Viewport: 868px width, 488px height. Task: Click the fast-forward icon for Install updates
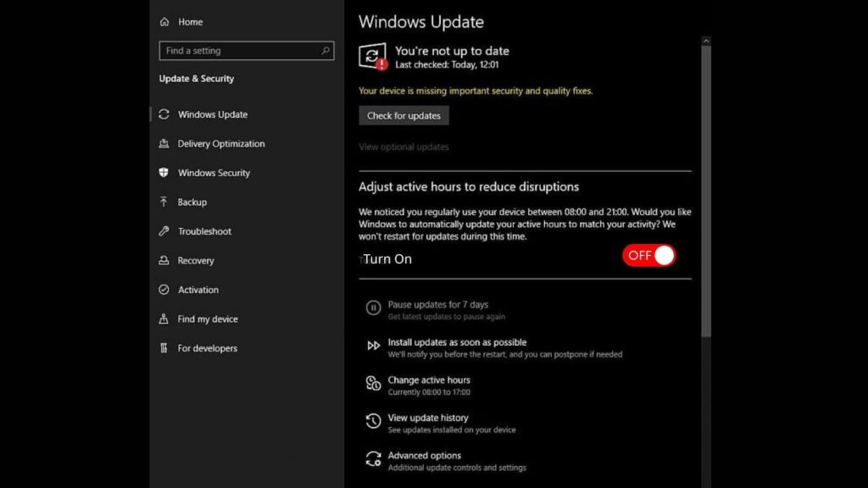pos(374,346)
